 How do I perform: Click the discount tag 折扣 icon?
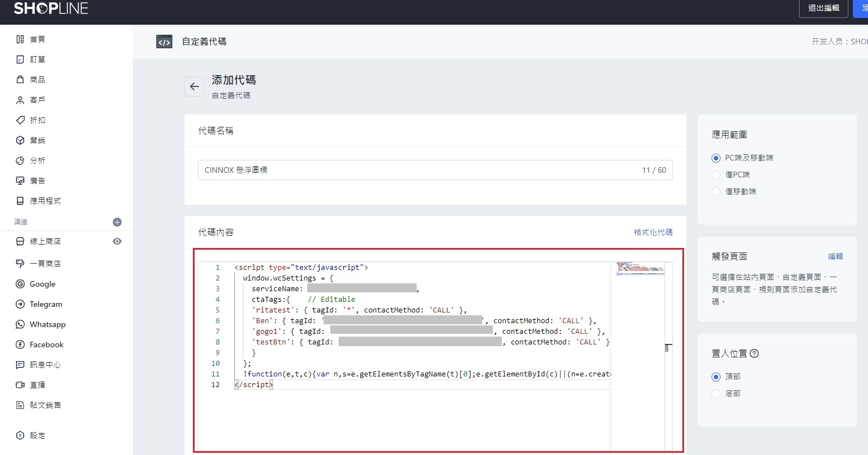click(x=20, y=120)
